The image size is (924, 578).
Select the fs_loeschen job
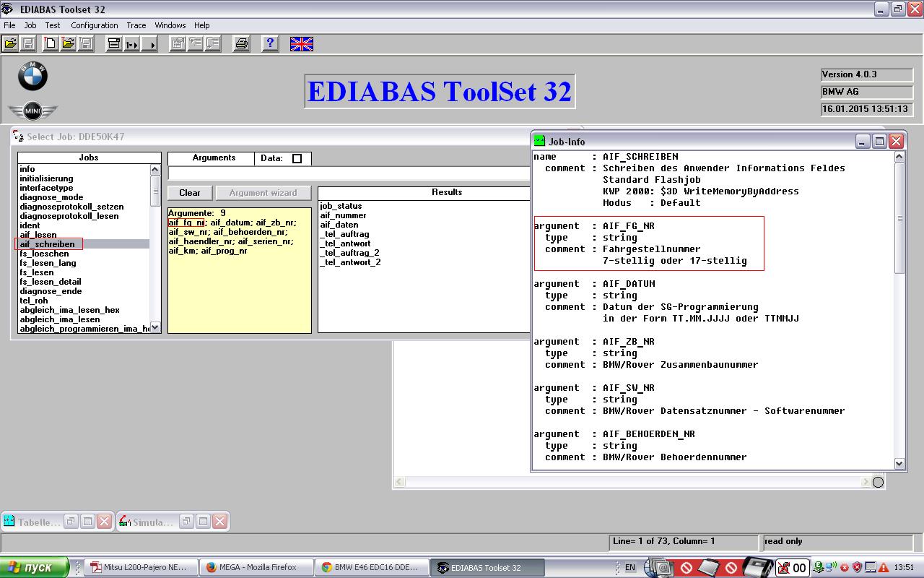click(83, 254)
